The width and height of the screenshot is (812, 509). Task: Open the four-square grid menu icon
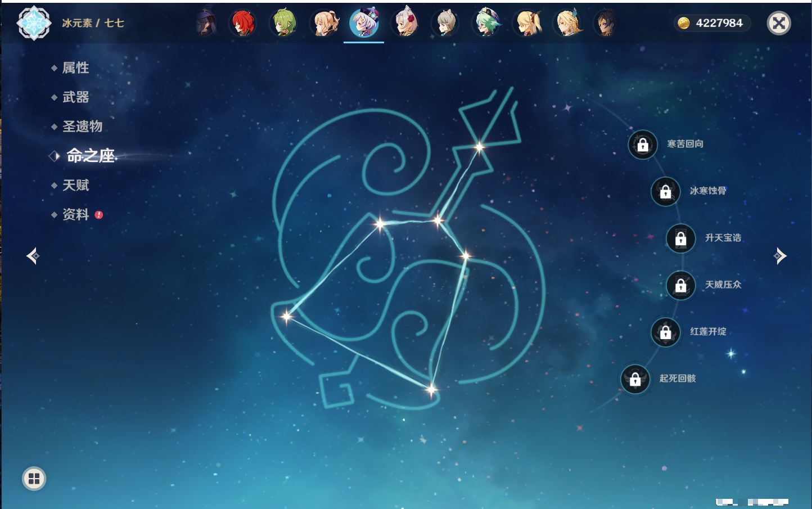pos(34,479)
